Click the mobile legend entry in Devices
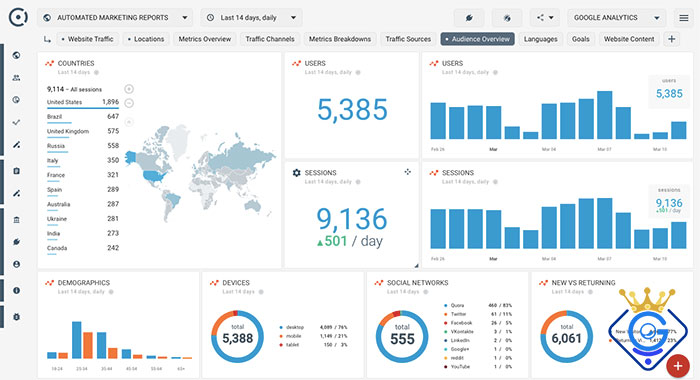The height and width of the screenshot is (380, 700). pos(313,336)
